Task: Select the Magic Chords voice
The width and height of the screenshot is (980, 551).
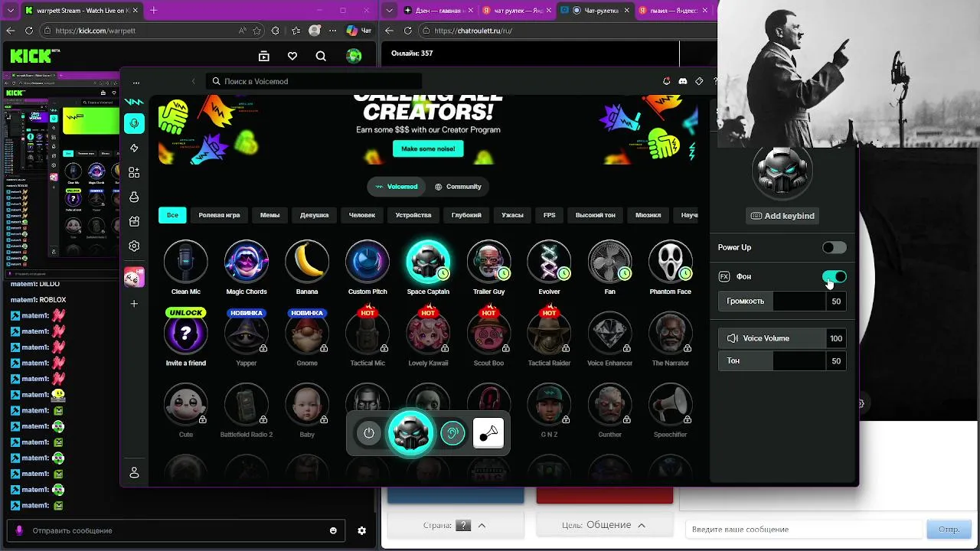Action: click(247, 262)
